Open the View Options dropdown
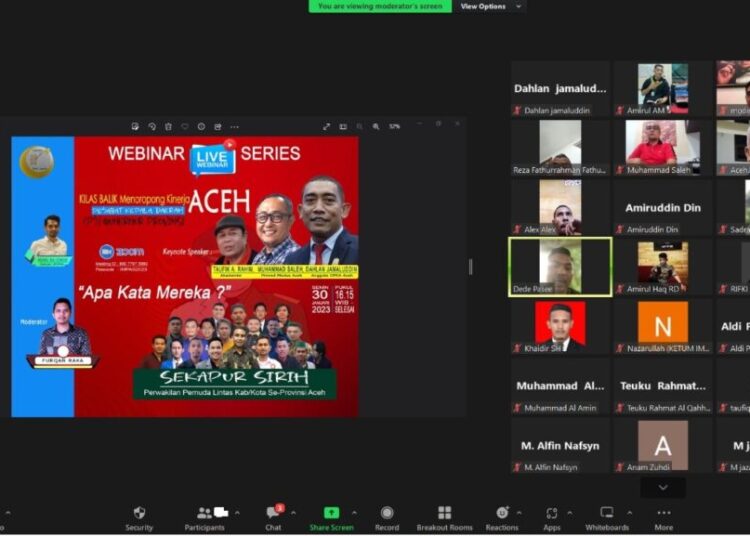The width and height of the screenshot is (750, 536). pos(489,6)
